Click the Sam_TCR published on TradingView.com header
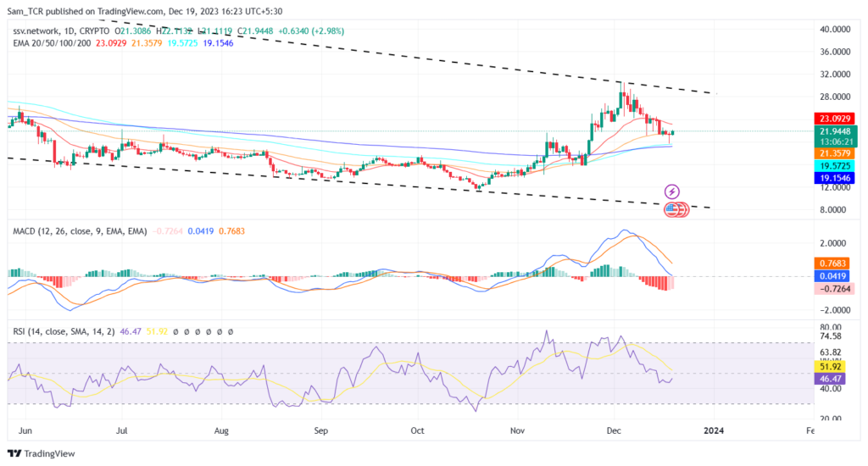Screen dimensions: 868x466 tap(144, 11)
